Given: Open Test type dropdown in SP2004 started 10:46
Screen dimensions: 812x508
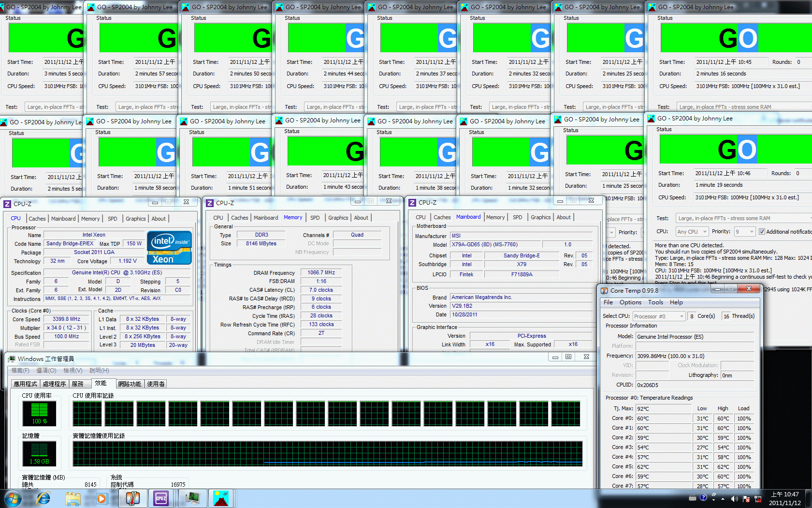Looking at the screenshot, I should (x=743, y=218).
